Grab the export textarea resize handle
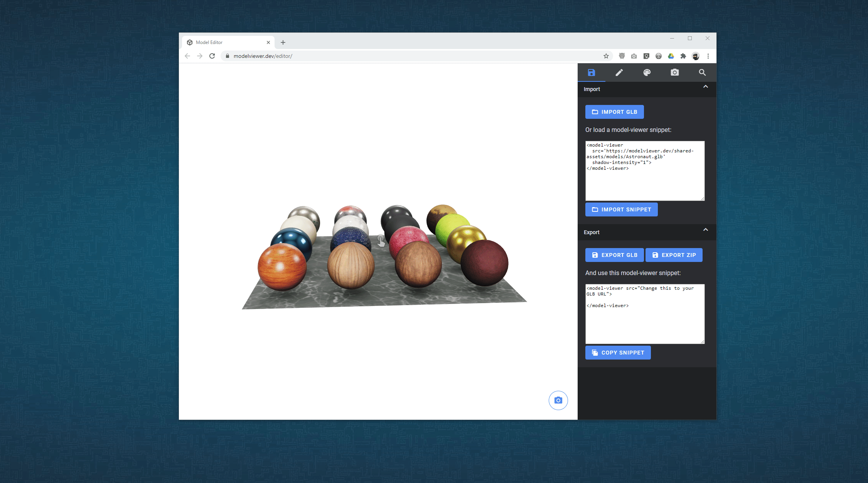Image resolution: width=868 pixels, height=483 pixels. 703,342
